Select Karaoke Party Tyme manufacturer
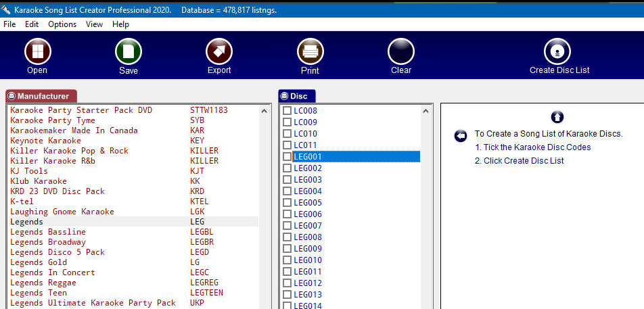The height and width of the screenshot is (309, 644). [133, 120]
